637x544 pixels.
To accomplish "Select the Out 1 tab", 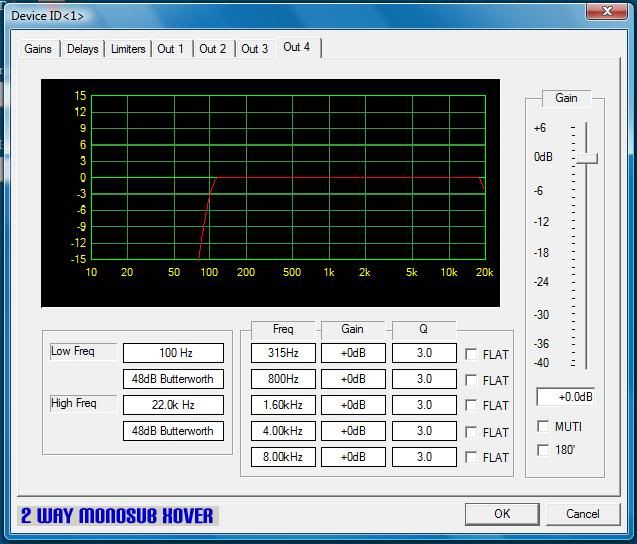I will 171,49.
